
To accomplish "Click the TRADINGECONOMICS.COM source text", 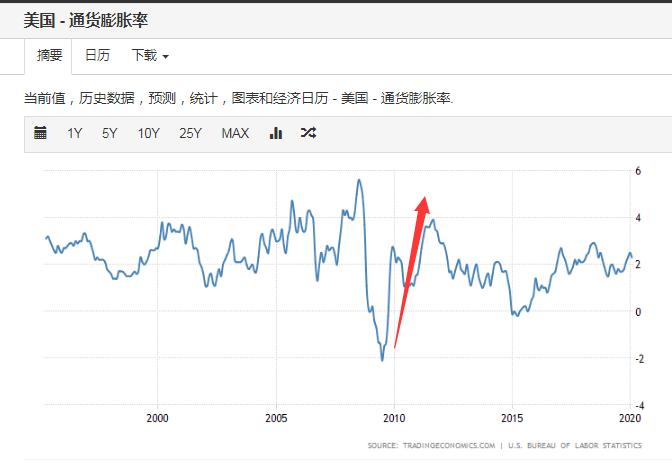I will (449, 445).
